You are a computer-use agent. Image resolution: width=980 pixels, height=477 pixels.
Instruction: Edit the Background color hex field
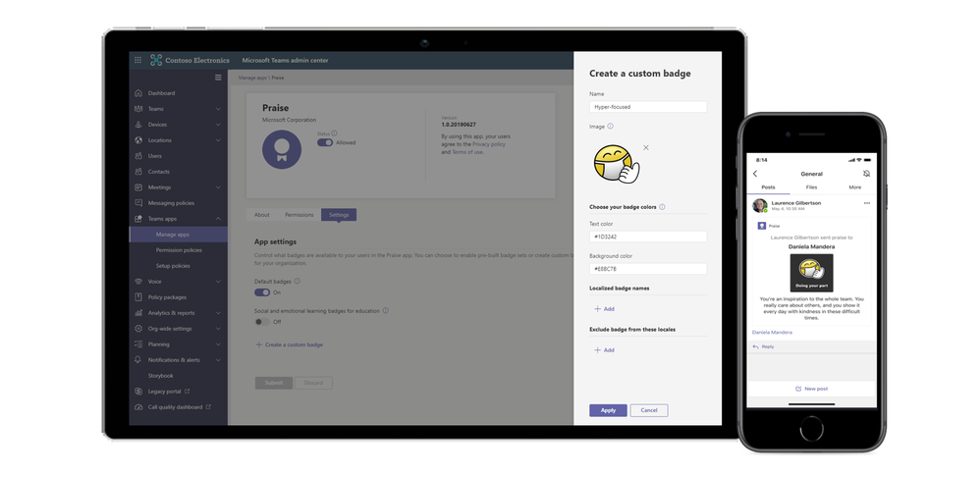pyautogui.click(x=648, y=269)
